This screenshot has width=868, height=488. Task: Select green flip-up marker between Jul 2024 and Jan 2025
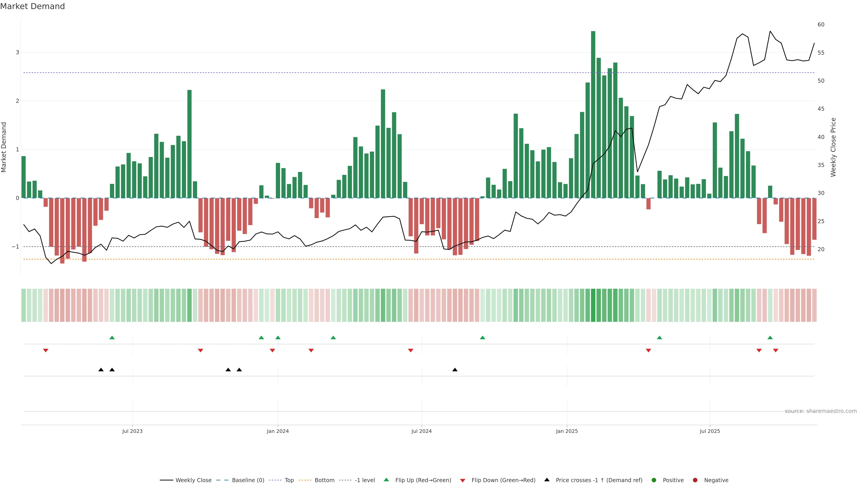[x=483, y=338]
